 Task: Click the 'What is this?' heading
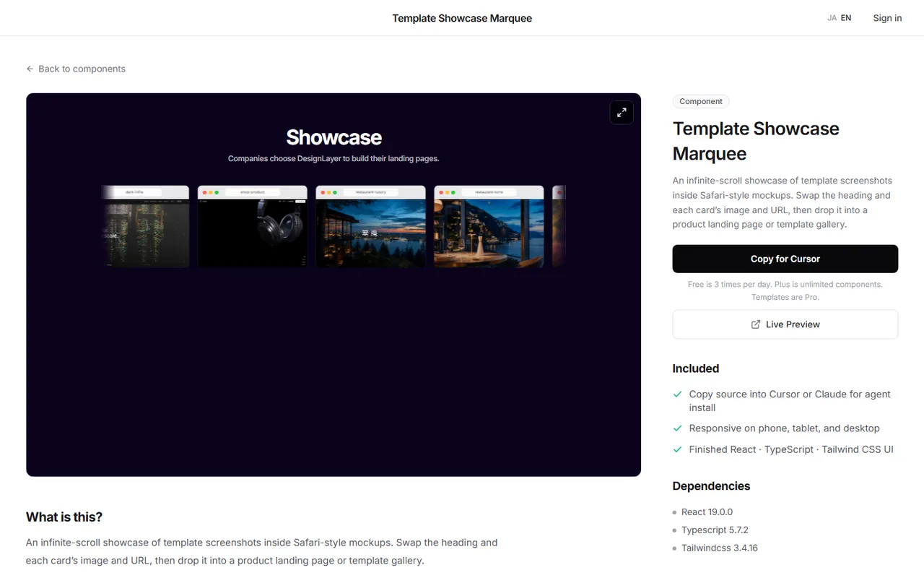64,517
